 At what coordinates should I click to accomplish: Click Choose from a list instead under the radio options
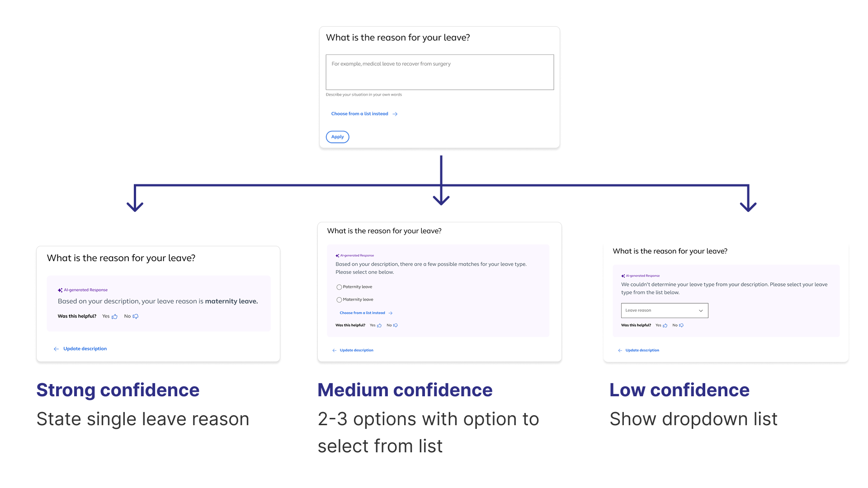(x=362, y=313)
